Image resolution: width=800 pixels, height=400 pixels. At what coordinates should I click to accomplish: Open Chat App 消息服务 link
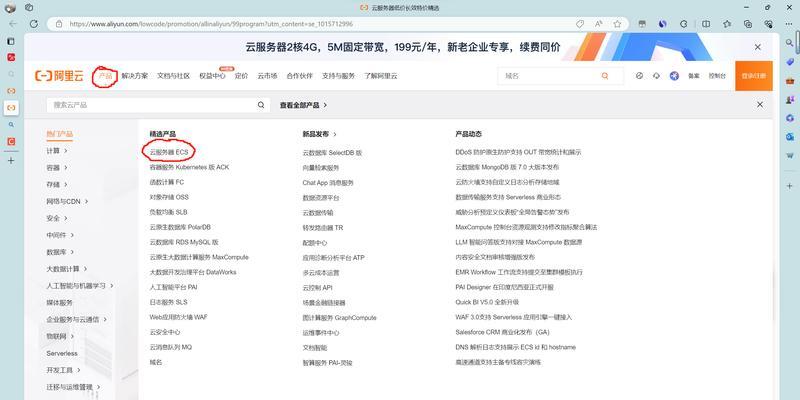[x=328, y=183]
